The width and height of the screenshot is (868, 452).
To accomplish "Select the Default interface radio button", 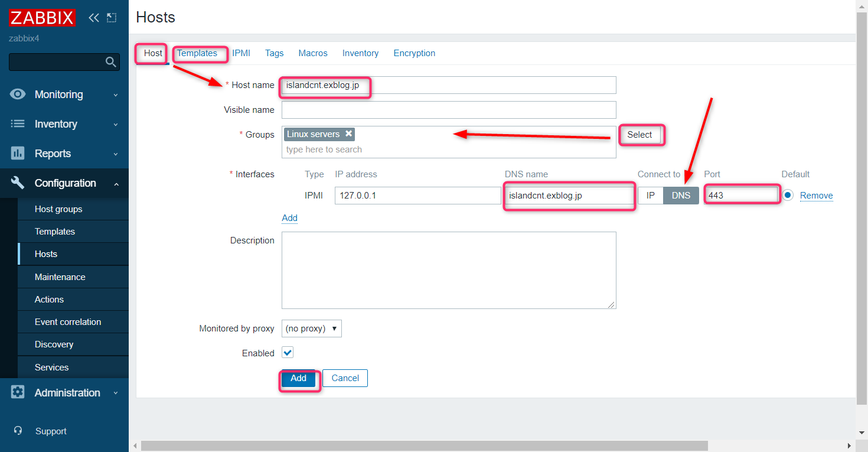I will click(x=788, y=195).
